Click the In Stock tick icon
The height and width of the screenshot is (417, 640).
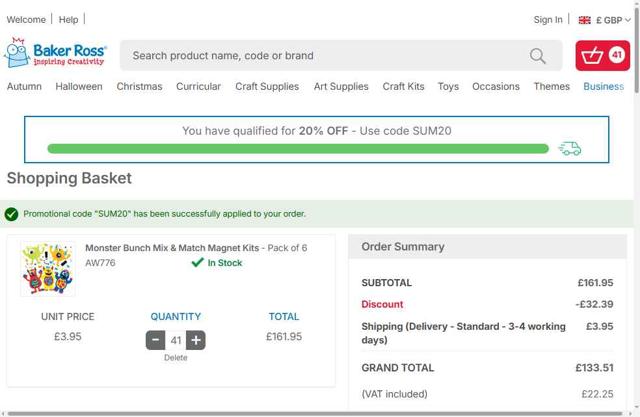click(x=198, y=262)
